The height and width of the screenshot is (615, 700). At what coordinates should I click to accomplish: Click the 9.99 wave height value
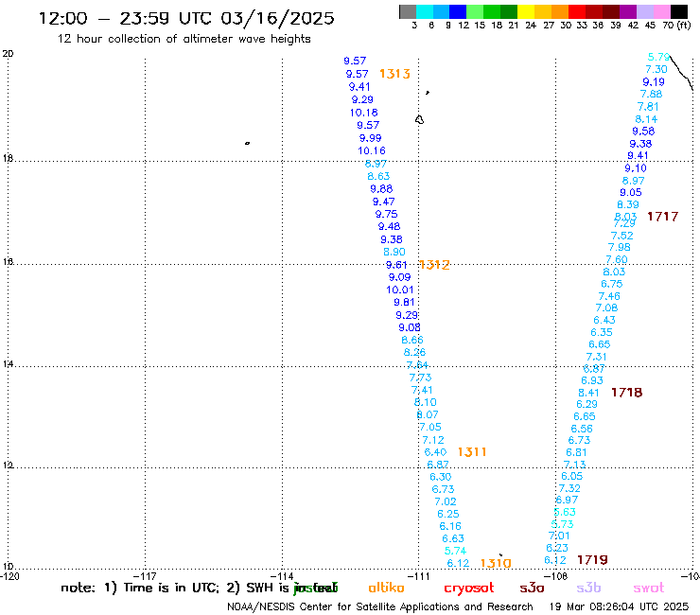[371, 138]
